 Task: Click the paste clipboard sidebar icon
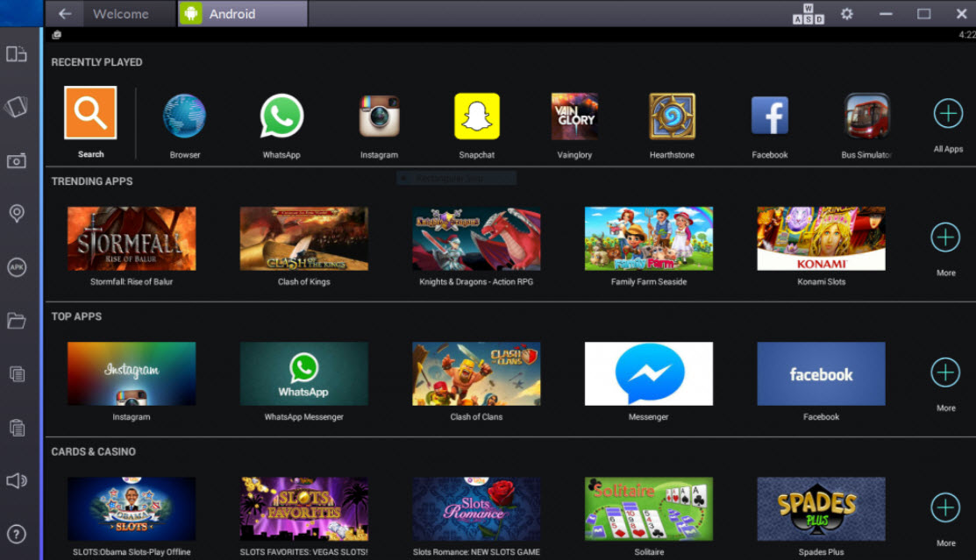coord(17,428)
